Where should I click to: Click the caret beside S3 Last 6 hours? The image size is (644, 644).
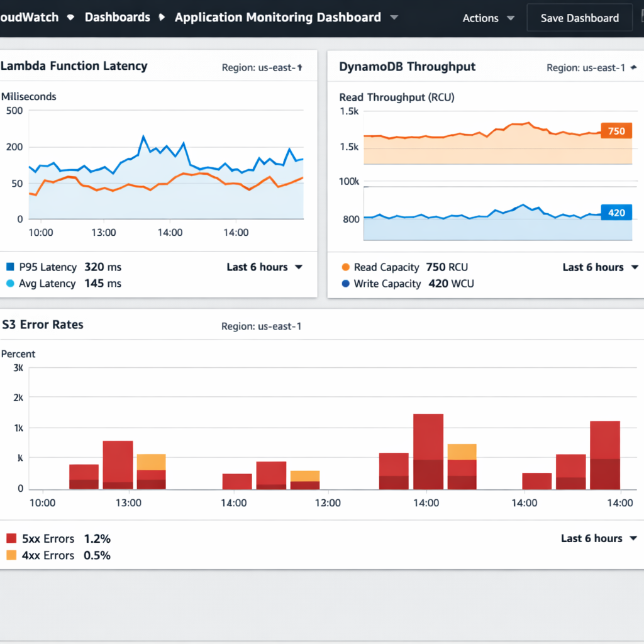click(x=633, y=538)
